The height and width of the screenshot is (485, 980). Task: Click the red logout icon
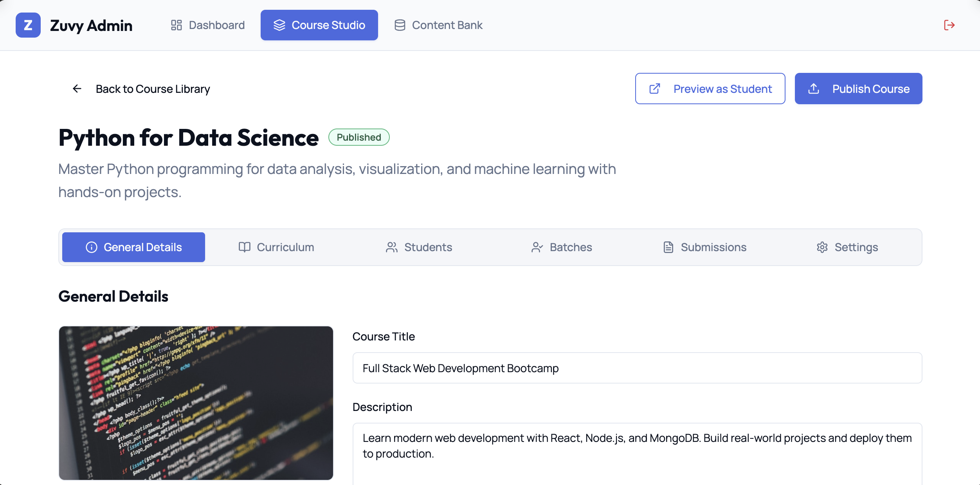point(949,25)
